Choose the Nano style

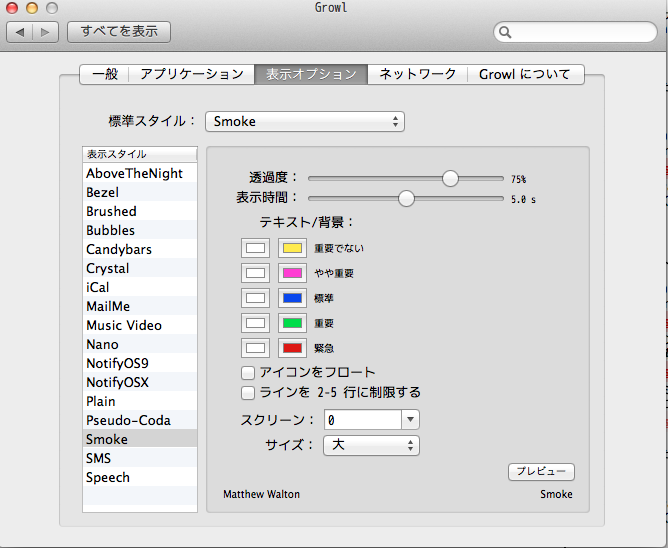pos(140,344)
